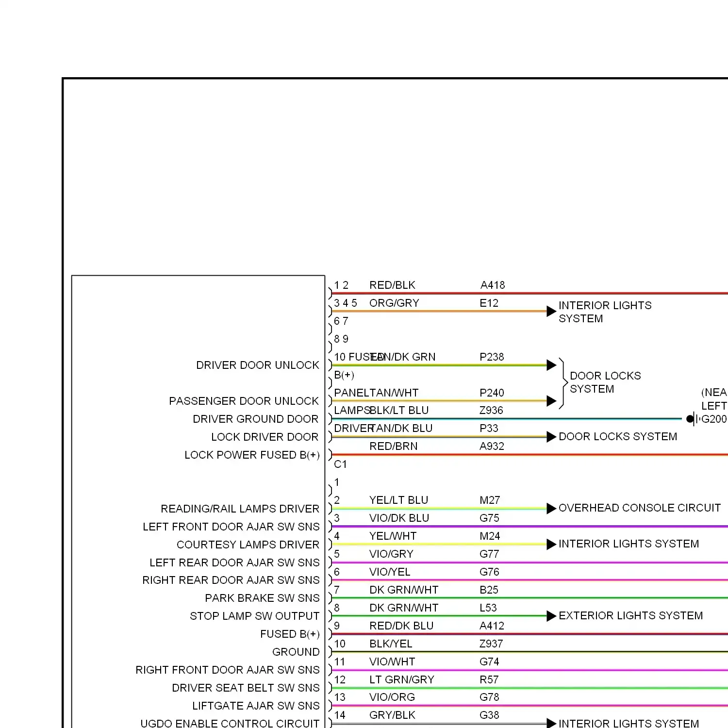Click the TAN/DK GRN wire label
Screen dimensions: 728x728
pyautogui.click(x=403, y=357)
